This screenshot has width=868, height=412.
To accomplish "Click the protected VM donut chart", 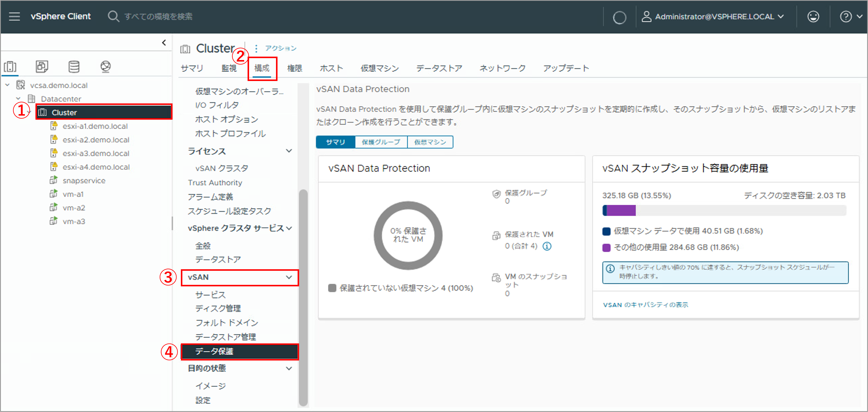I will (x=408, y=235).
